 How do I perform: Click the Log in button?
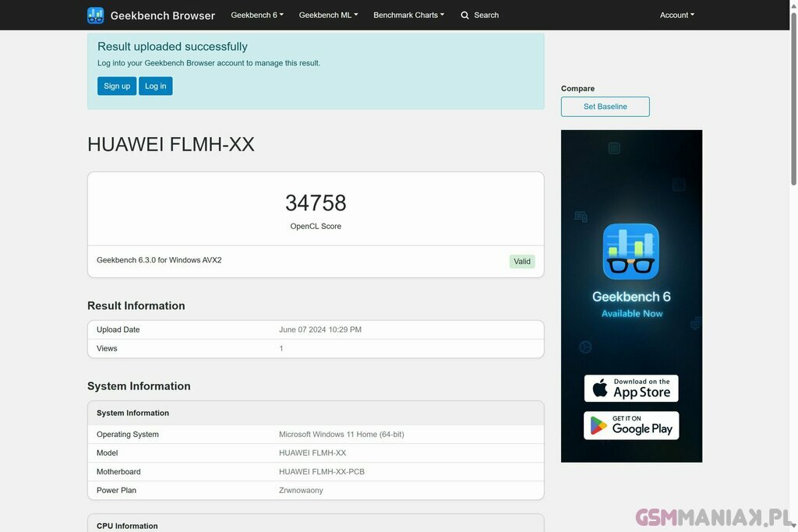155,86
